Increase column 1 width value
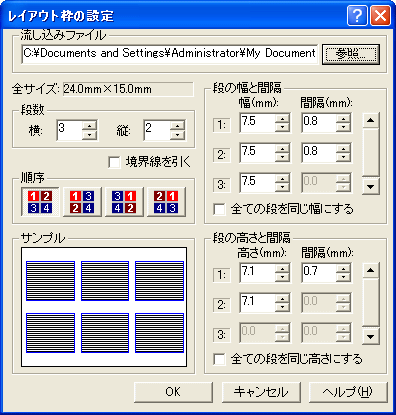396x415 pixels. pyautogui.click(x=282, y=118)
